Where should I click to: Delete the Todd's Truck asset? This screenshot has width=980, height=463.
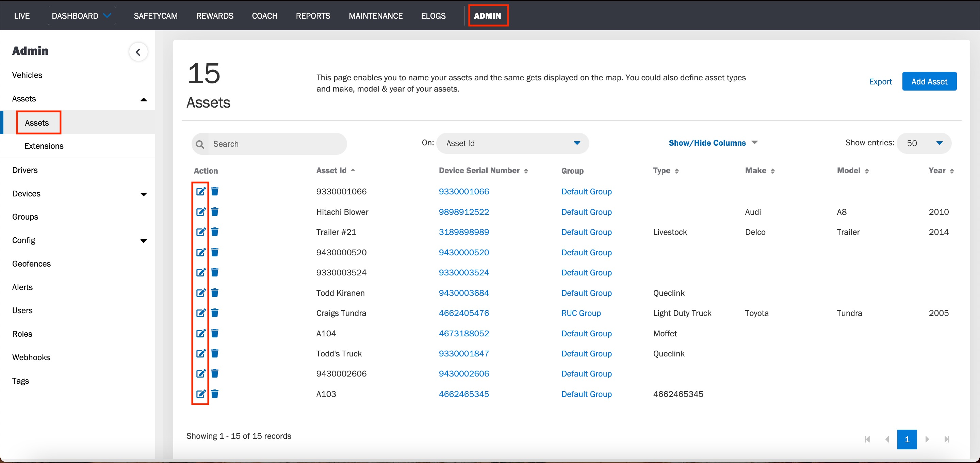point(215,353)
